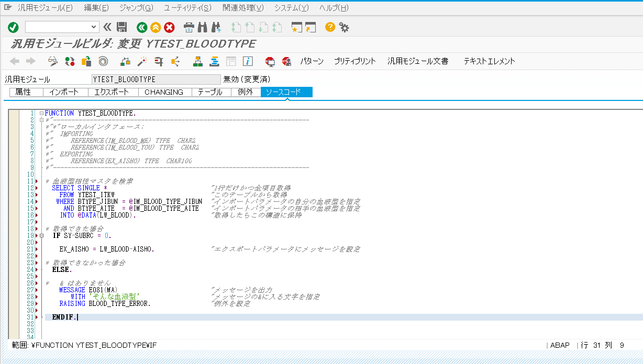Open the 汎用モジュール(F) menu

pyautogui.click(x=46, y=8)
